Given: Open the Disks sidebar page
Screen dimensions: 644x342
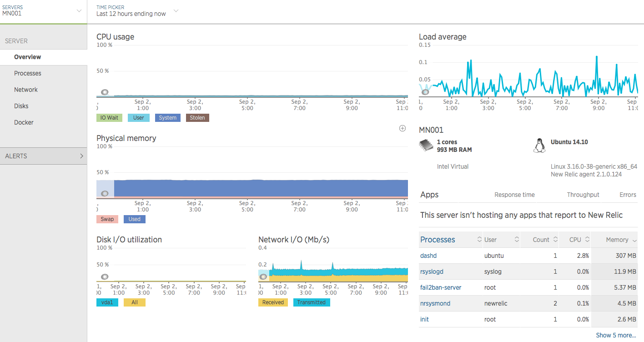Looking at the screenshot, I should [x=21, y=106].
